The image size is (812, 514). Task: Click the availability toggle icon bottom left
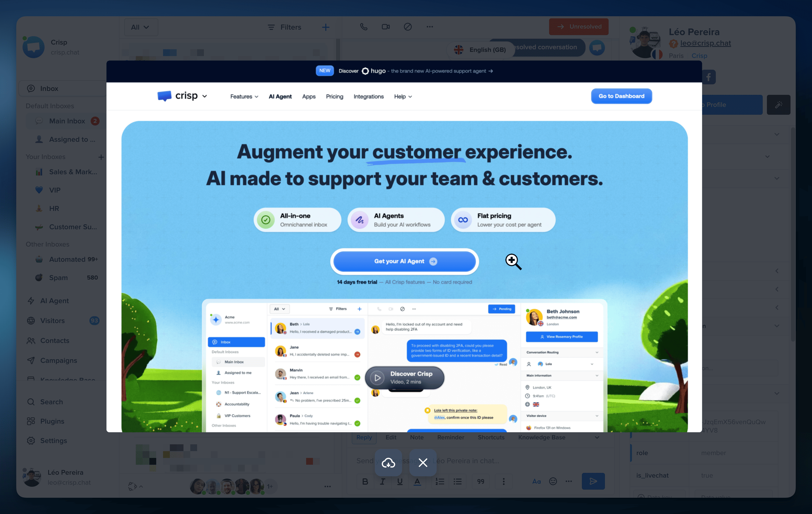(x=135, y=486)
